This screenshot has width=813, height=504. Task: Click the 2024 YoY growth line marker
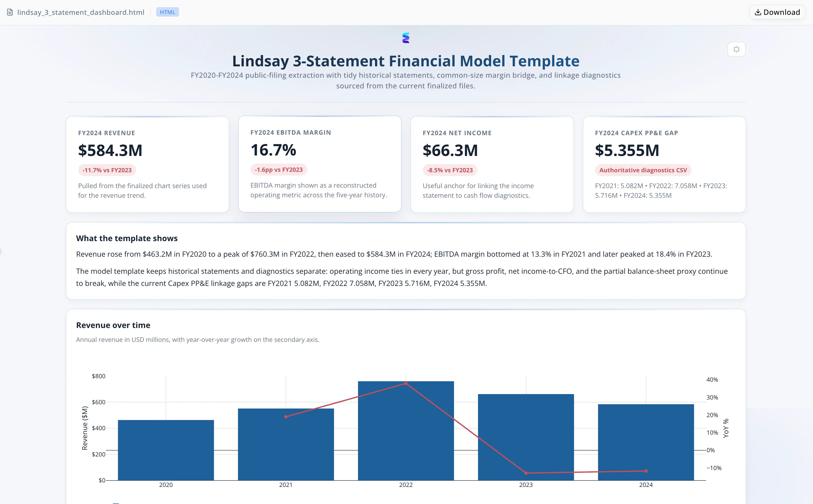[646, 471]
